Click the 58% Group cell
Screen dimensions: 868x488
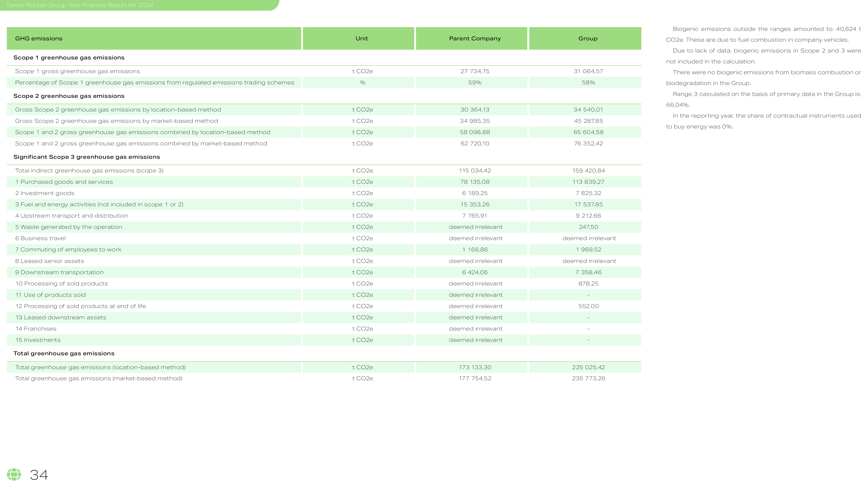pyautogui.click(x=585, y=82)
